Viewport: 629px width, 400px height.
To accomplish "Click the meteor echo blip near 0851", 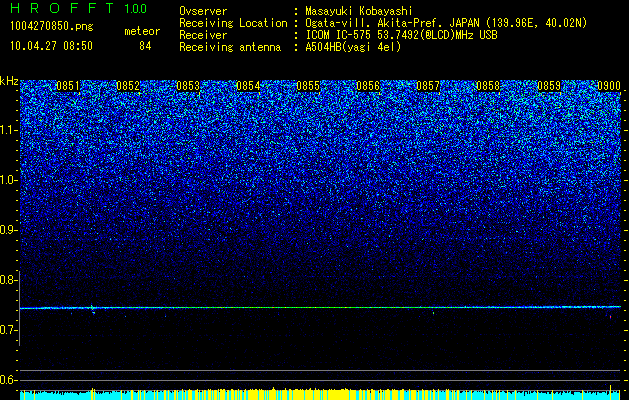I will 93,309.
